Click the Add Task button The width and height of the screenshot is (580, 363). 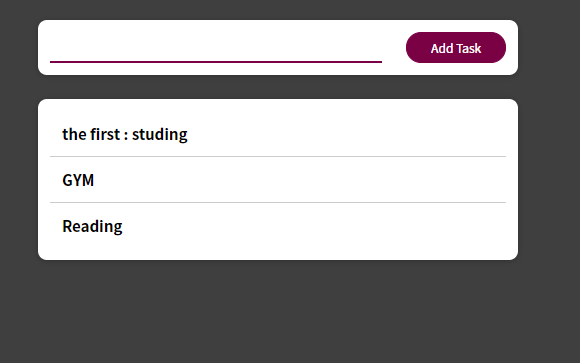(x=456, y=47)
